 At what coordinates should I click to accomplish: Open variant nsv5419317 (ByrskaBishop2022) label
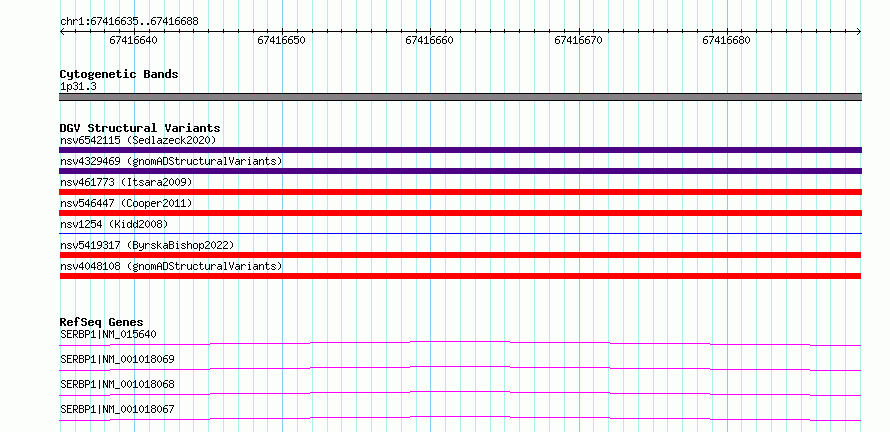[147, 245]
